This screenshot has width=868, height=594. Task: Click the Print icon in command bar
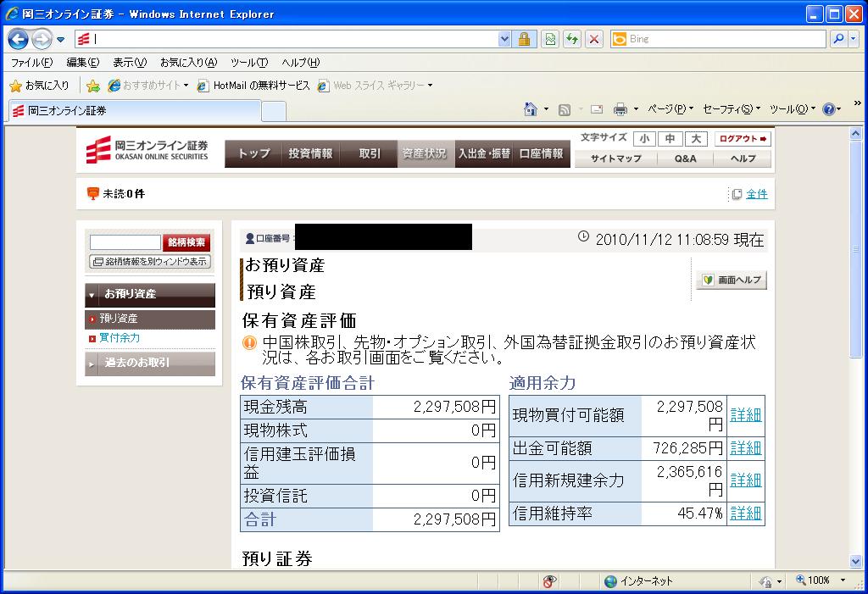point(620,109)
